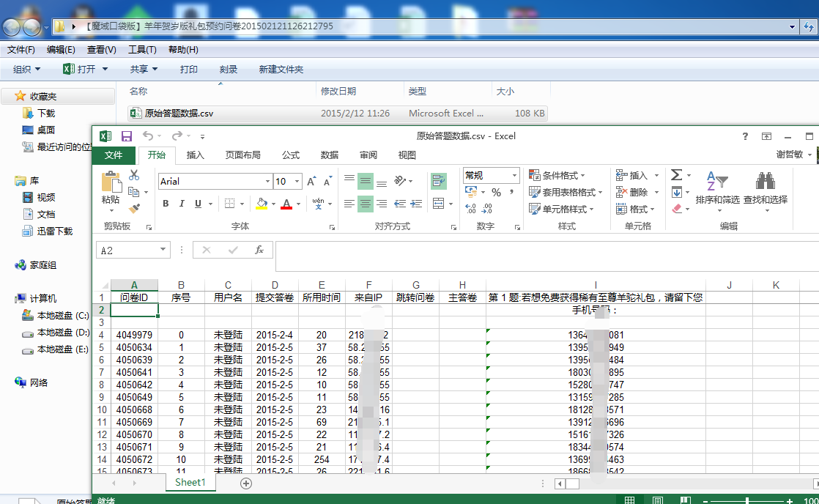819x504 pixels.
Task: Switch to the Page Layout tab
Action: (242, 155)
